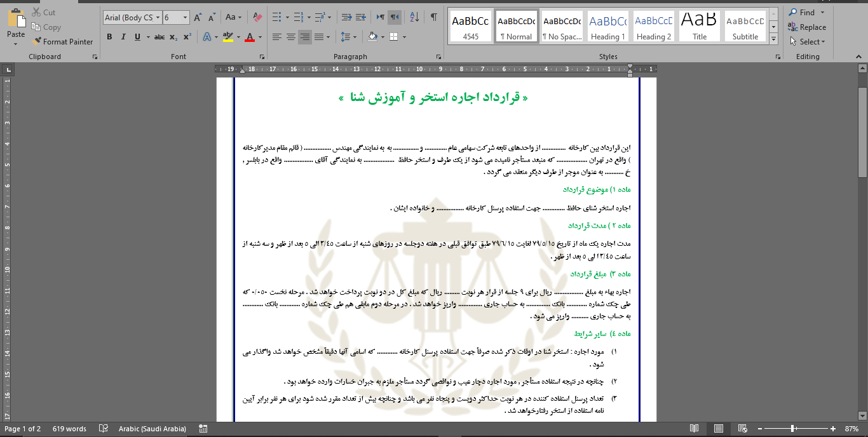
Task: Sort the selected paragraphs A to Z
Action: coord(414,17)
